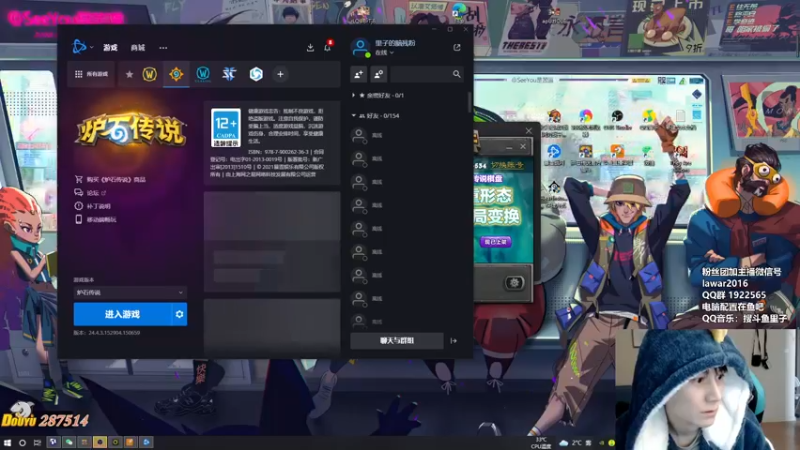800x450 pixels.
Task: Click the purple button in Hearthstone window
Action: (x=495, y=242)
